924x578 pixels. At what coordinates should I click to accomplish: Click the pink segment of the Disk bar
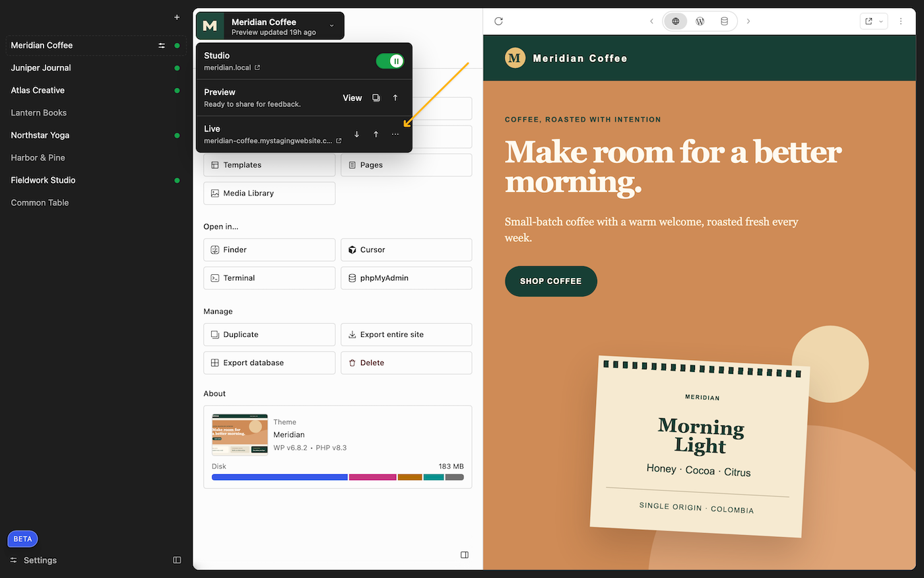point(373,477)
